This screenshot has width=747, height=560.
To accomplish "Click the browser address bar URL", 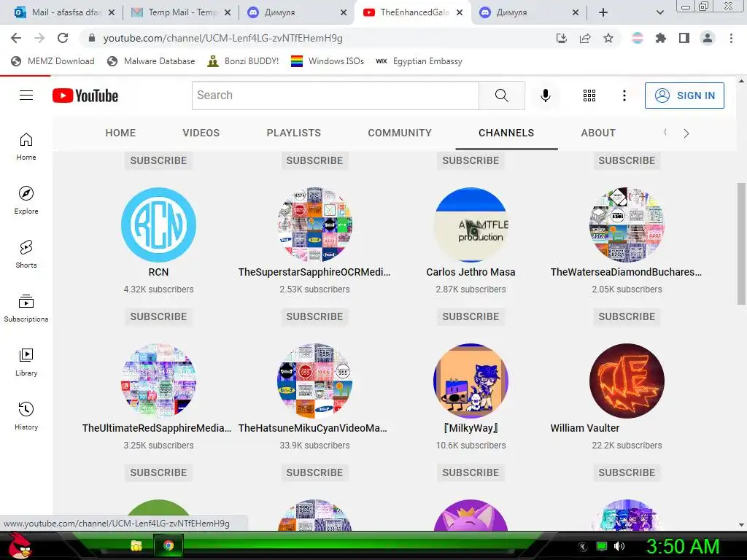I will coord(223,38).
